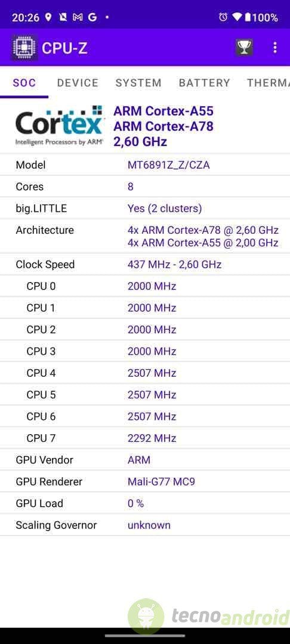Tap the GPU Renderer Mali-G77 MC9 row
290x644 pixels.
pos(145,481)
